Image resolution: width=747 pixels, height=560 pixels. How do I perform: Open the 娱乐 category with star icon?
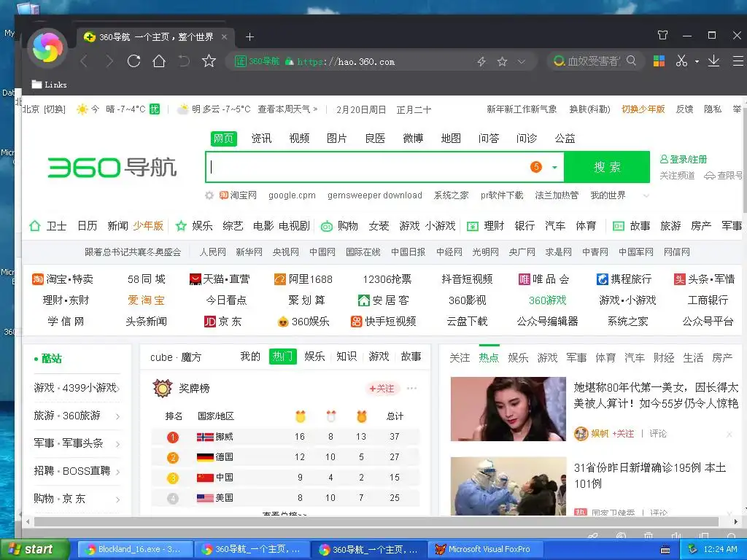pyautogui.click(x=194, y=226)
